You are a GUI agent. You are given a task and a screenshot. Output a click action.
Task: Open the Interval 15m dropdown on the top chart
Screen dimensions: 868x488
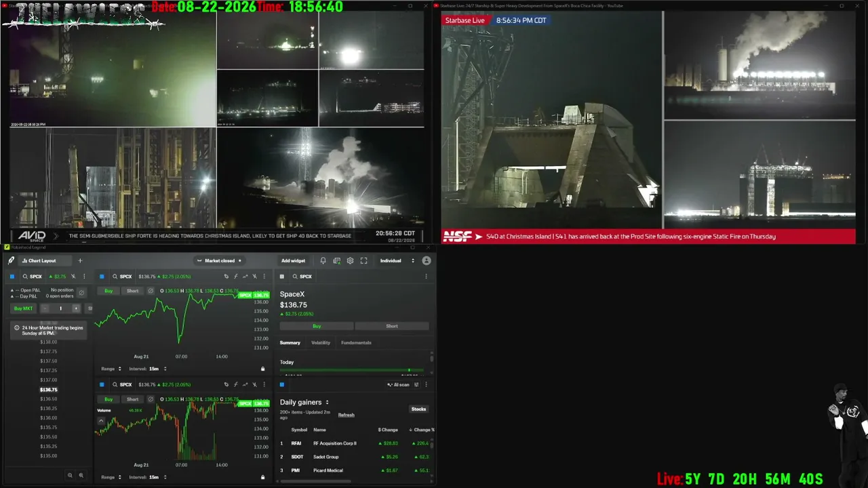(148, 369)
